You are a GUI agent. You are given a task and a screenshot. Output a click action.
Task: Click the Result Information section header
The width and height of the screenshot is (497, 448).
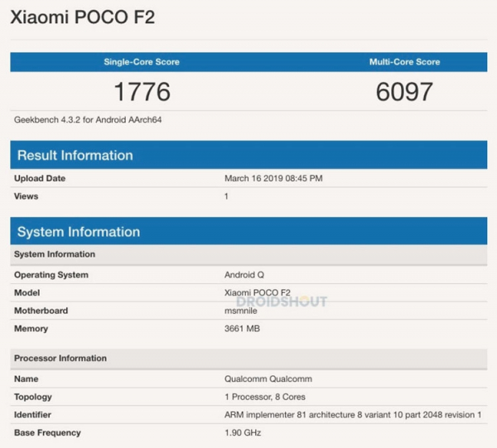pos(75,155)
